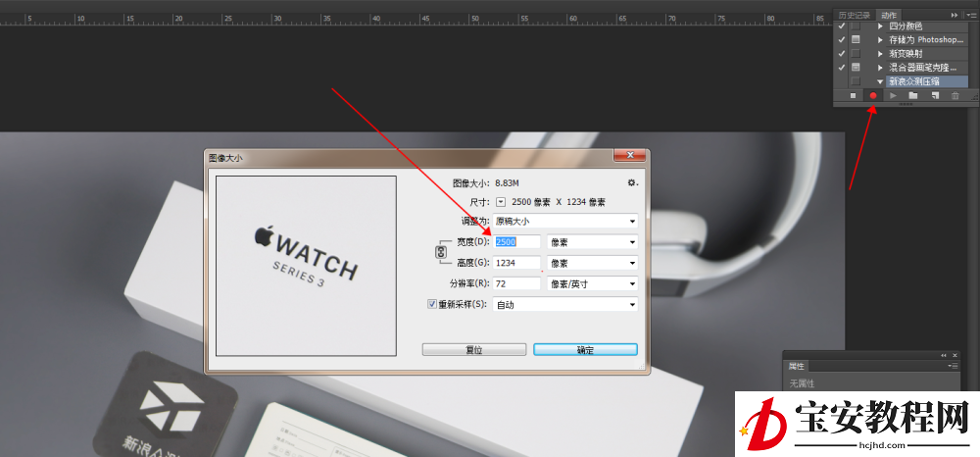Toggle the constrain proportions chain link icon
Viewport: 980px width, 457px height.
point(441,252)
